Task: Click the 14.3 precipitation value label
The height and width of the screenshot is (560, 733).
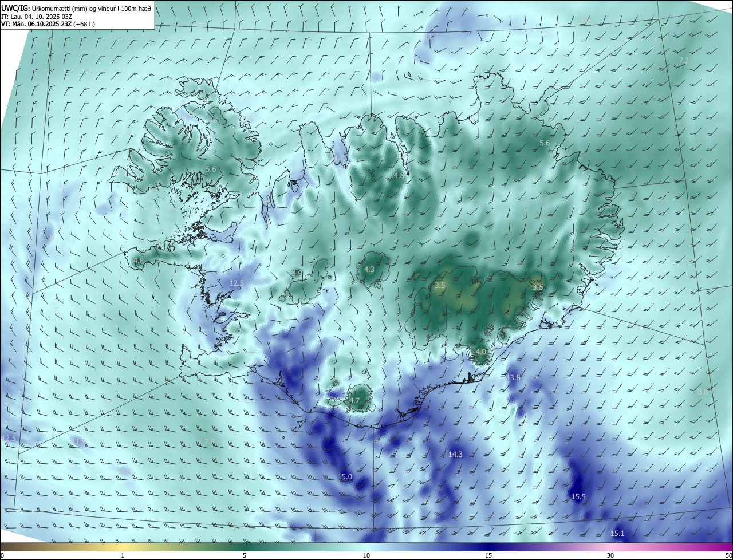Action: tap(455, 454)
